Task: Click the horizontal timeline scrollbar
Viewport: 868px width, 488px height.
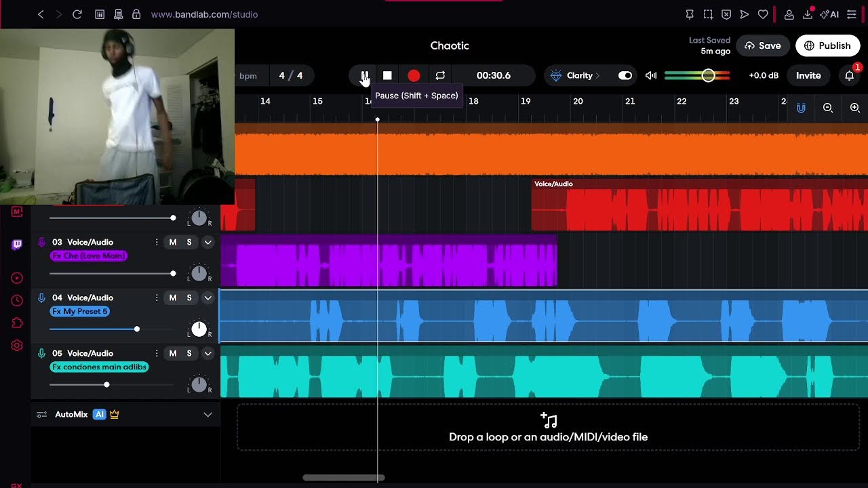Action: (x=344, y=477)
